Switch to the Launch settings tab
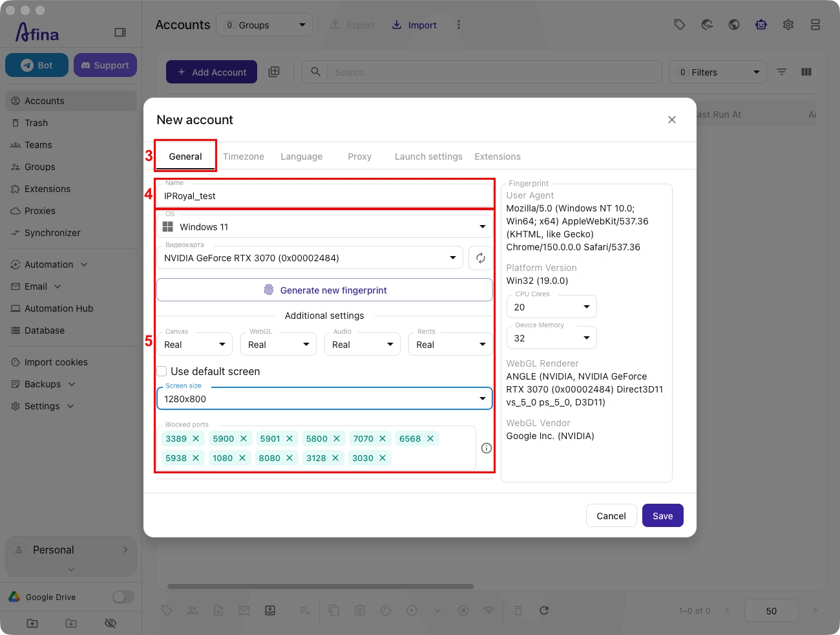Screen dimensions: 840x635 428,156
